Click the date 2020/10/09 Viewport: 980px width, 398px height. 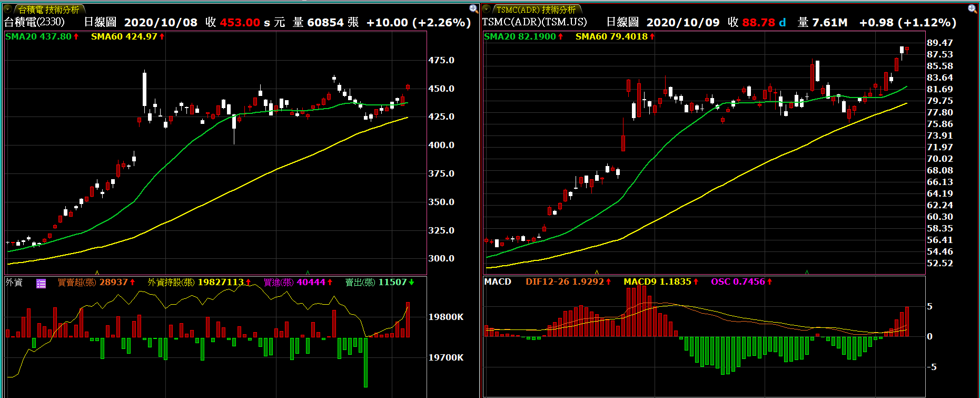[683, 23]
